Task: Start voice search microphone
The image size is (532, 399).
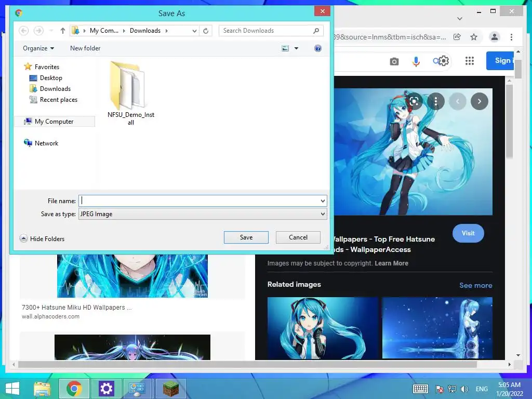Action: 416,61
